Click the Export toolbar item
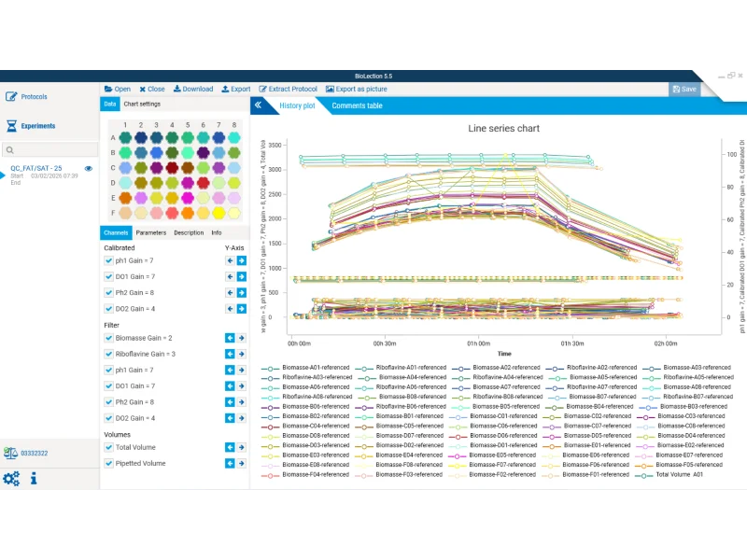This screenshot has width=747, height=560. click(236, 89)
